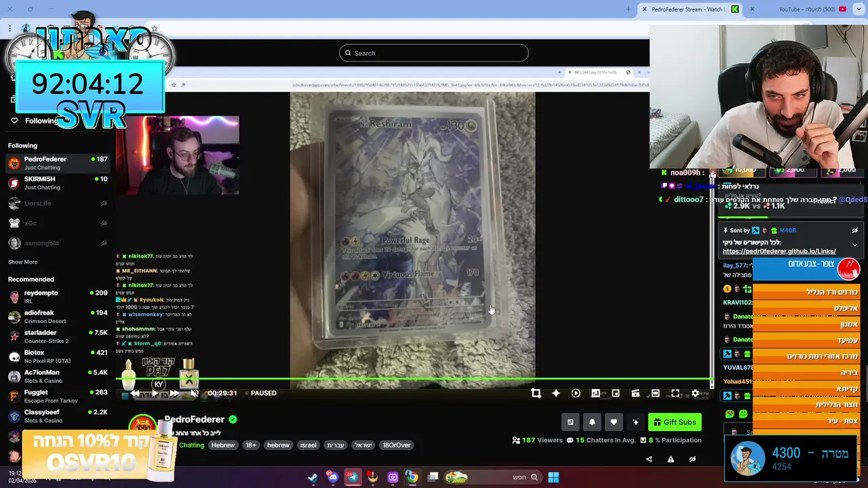
Task: Open reydempto recommended channel
Action: 58,297
